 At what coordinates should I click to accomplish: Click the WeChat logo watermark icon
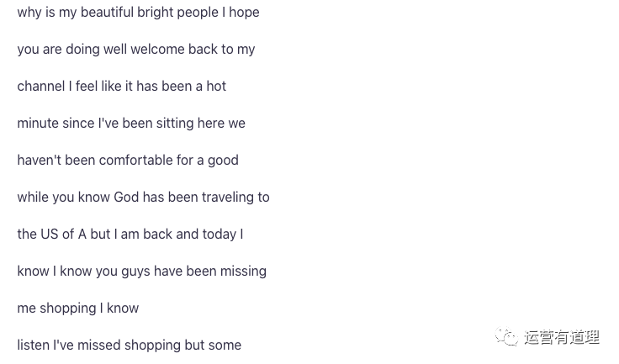pyautogui.click(x=506, y=338)
